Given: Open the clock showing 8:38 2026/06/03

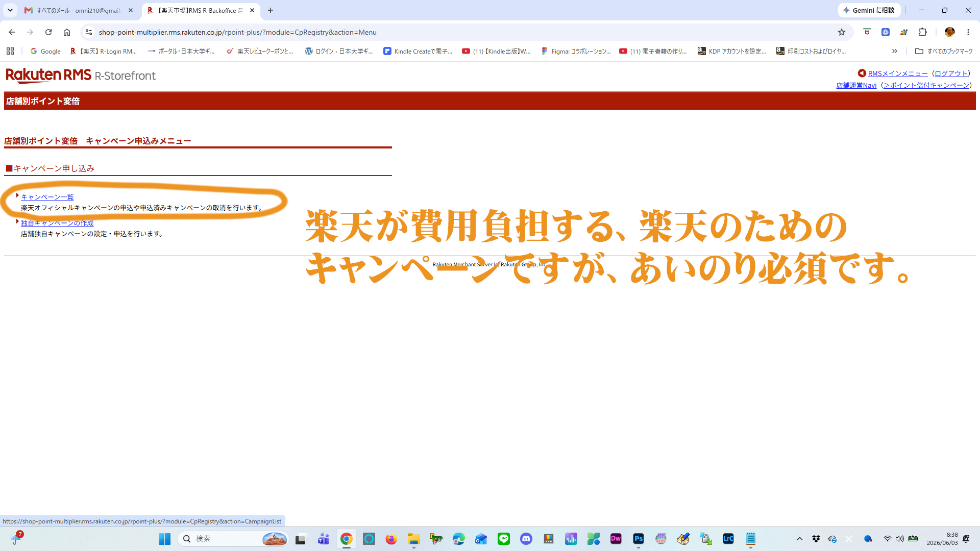Looking at the screenshot, I should [942, 539].
